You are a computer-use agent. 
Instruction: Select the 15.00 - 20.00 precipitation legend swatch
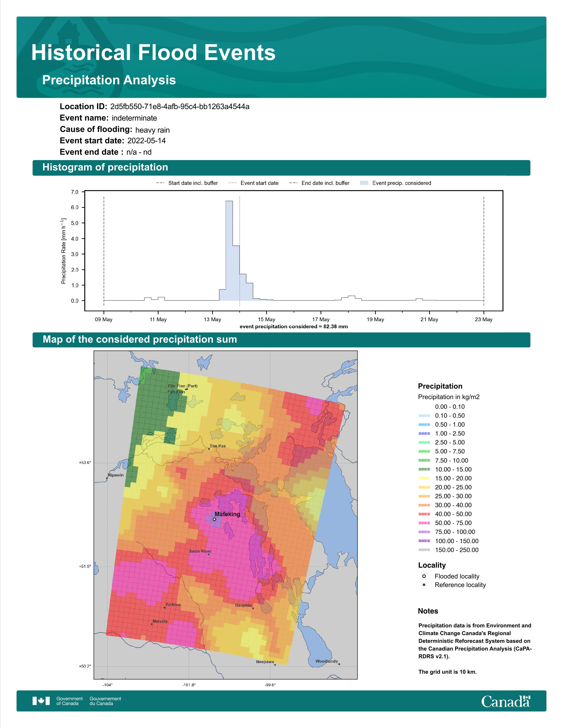coord(424,478)
